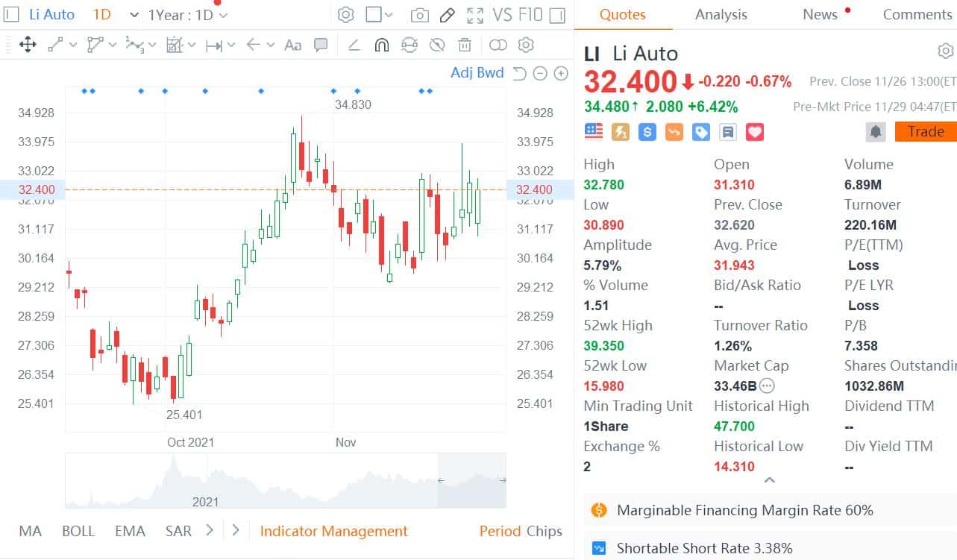This screenshot has width=957, height=560.
Task: Take a chart screenshot with the camera icon
Action: [419, 13]
